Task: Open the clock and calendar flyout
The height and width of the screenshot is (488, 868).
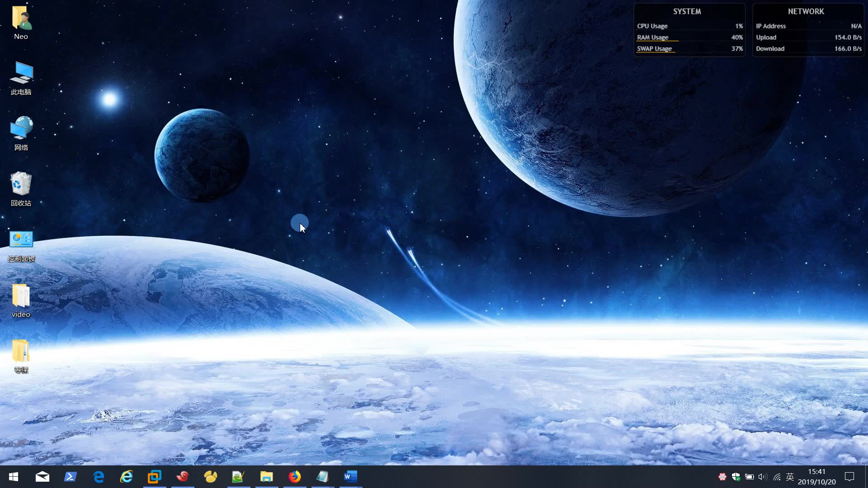Action: [816, 477]
